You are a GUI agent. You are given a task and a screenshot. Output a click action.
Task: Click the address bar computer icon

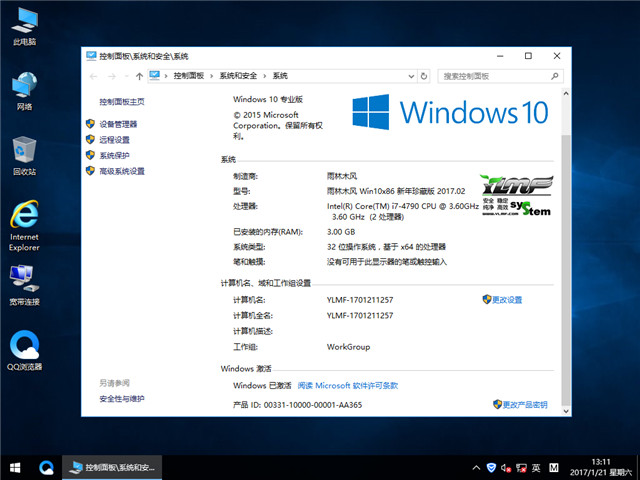coord(155,76)
